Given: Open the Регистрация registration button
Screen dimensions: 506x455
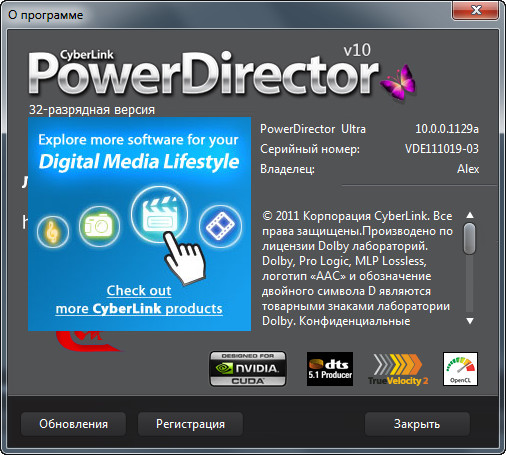Looking at the screenshot, I should [190, 424].
